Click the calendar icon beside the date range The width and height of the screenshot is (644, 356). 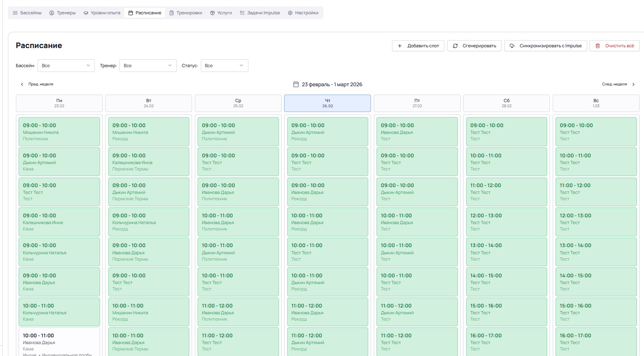296,84
